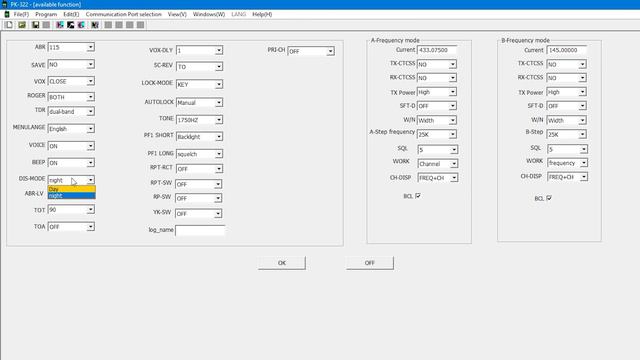The width and height of the screenshot is (640, 360).
Task: Collapse the DIS-MODE dropdown arrow
Action: 90,180
